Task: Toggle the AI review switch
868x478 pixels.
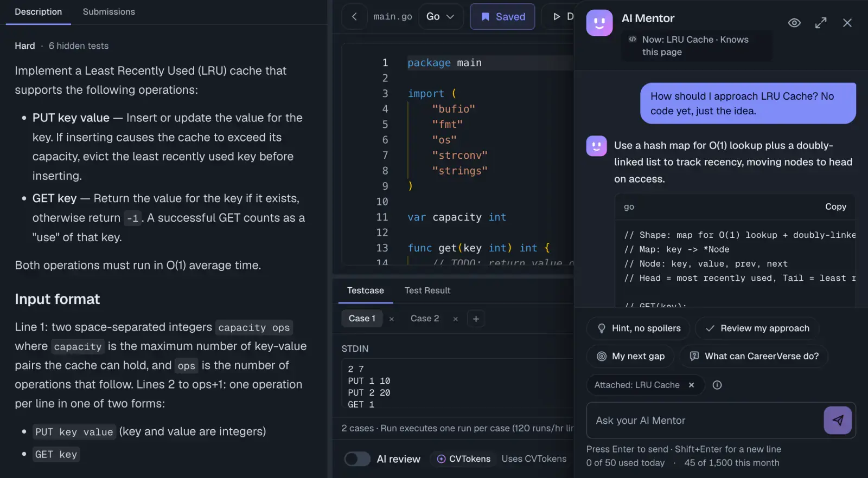Action: click(x=357, y=459)
